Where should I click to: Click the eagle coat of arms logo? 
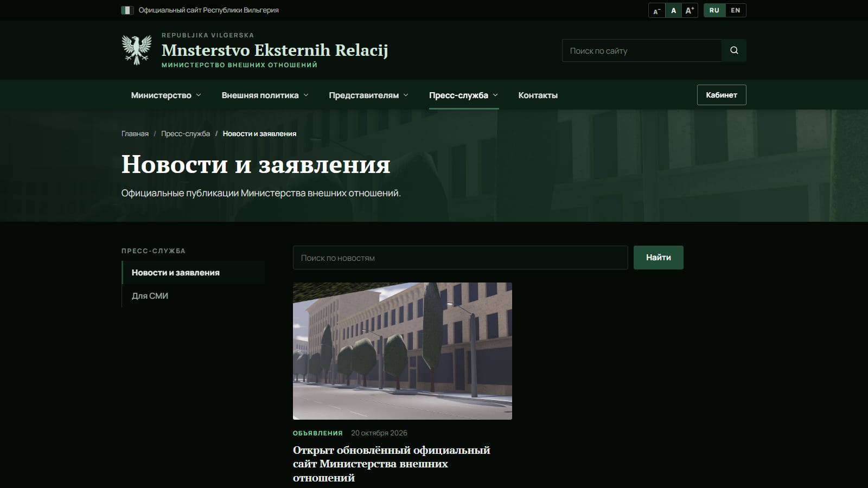point(137,50)
